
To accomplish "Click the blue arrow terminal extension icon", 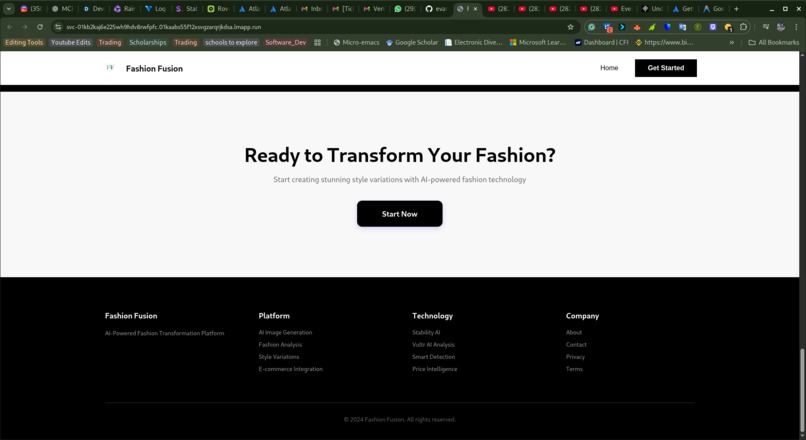I will [622, 27].
